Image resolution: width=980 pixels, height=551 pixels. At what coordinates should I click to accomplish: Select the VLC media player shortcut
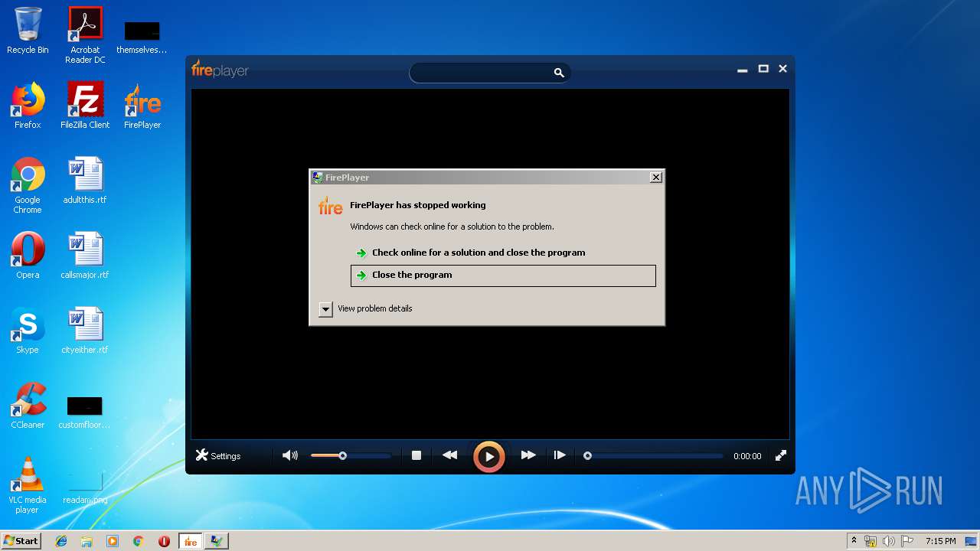(x=28, y=485)
